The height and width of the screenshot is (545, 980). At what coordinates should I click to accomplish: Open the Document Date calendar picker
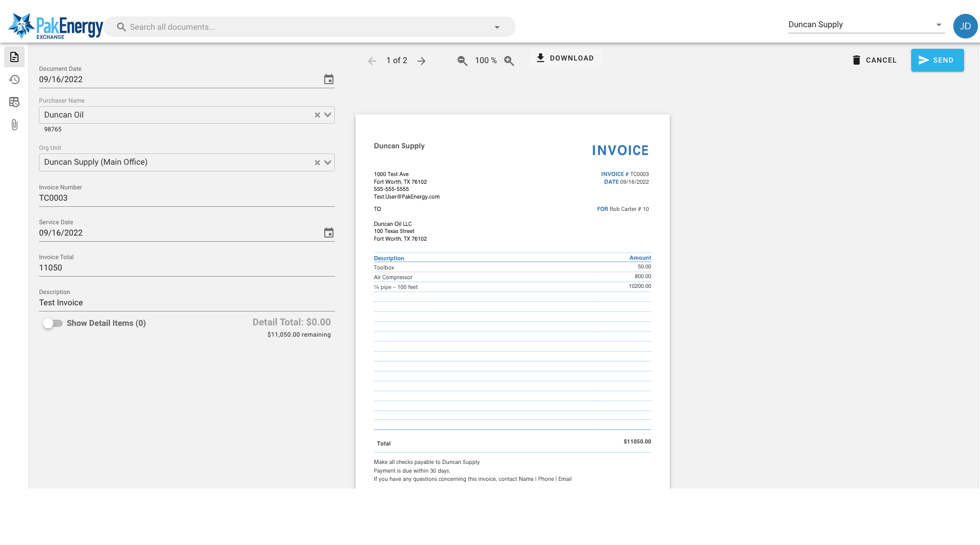point(329,80)
